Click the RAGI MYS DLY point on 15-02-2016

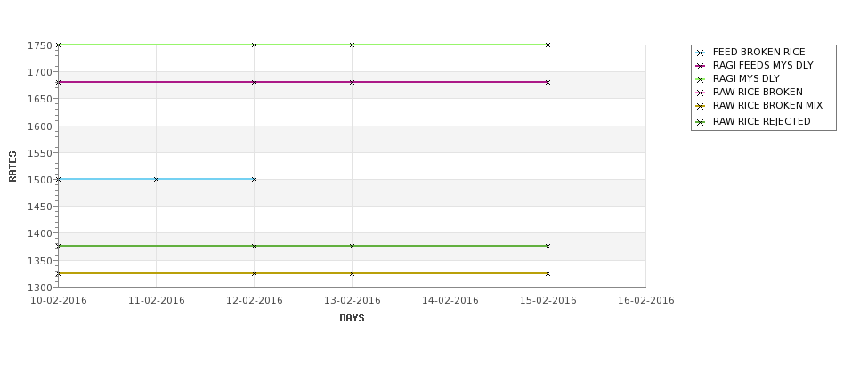point(548,45)
